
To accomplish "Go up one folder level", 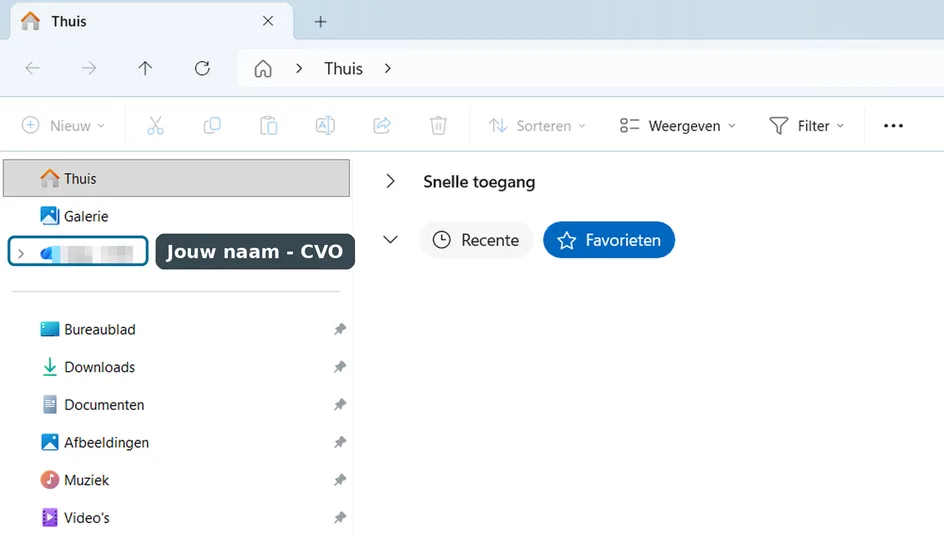I will coord(144,68).
